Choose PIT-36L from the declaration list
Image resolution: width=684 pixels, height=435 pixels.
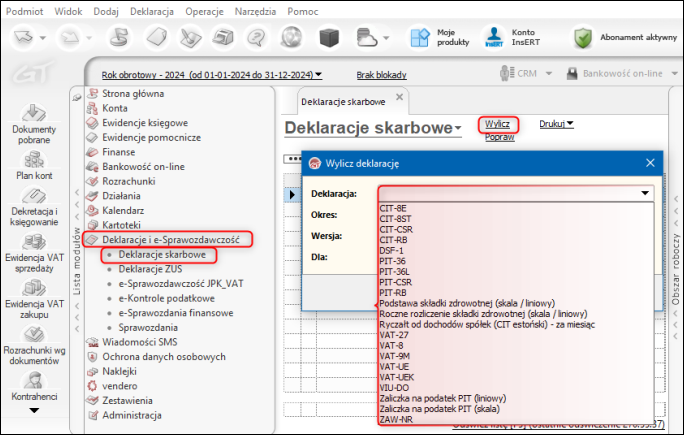point(394,272)
